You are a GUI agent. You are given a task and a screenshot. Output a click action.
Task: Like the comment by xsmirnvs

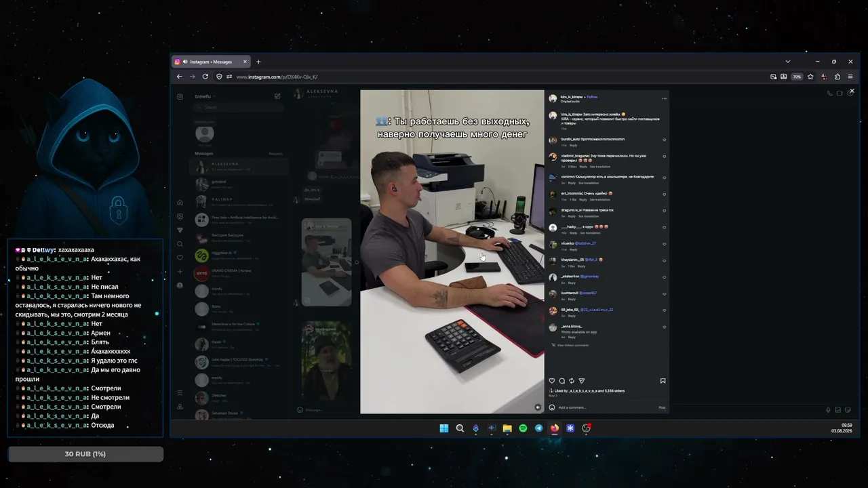pos(664,178)
